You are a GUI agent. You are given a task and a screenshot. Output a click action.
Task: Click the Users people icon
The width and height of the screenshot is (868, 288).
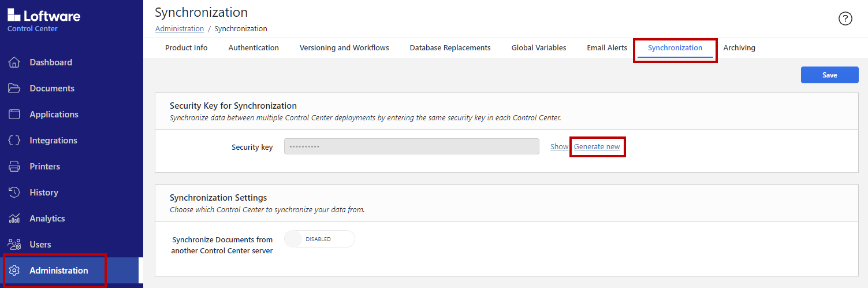point(14,245)
